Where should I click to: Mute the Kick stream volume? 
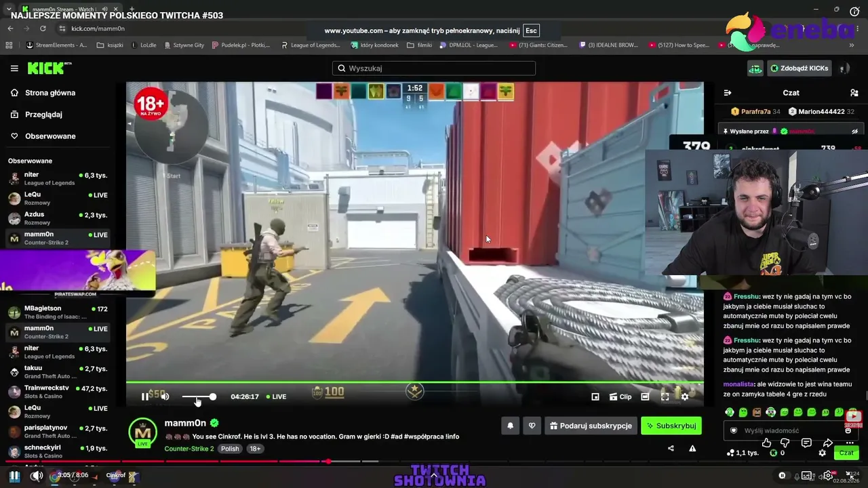click(165, 396)
